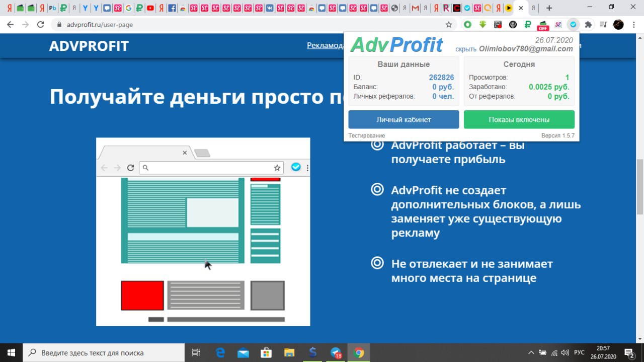Click the page vertical scrollbar thumb

[640, 186]
